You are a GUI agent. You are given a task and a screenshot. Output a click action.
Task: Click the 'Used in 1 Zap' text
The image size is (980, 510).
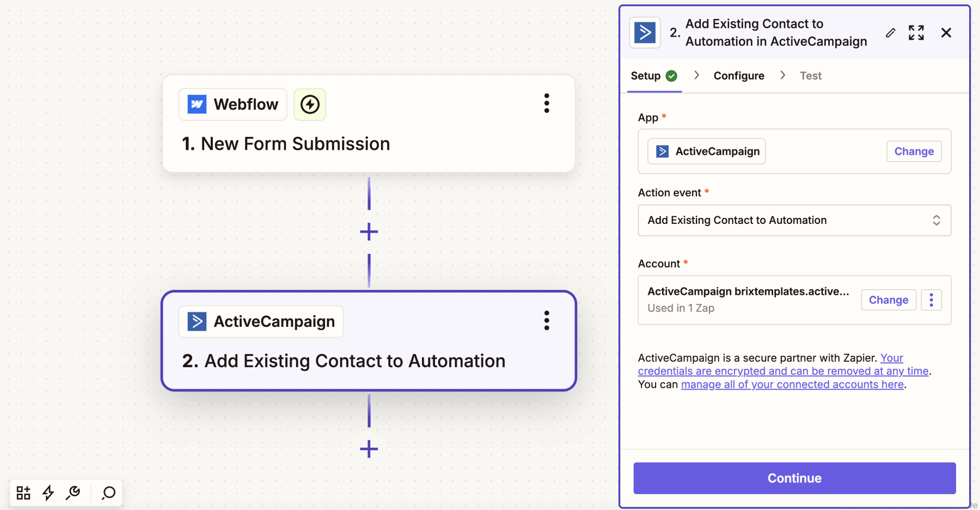(681, 308)
